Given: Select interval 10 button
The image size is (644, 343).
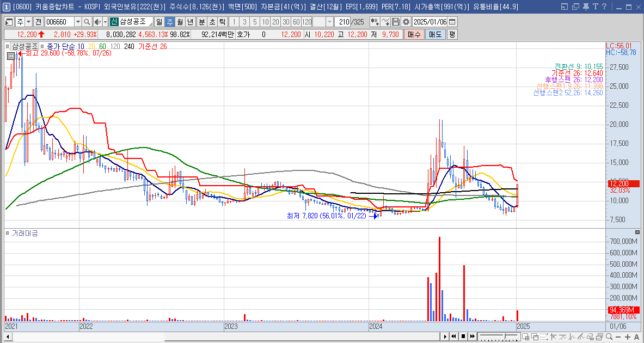Looking at the screenshot, I should [x=265, y=22].
